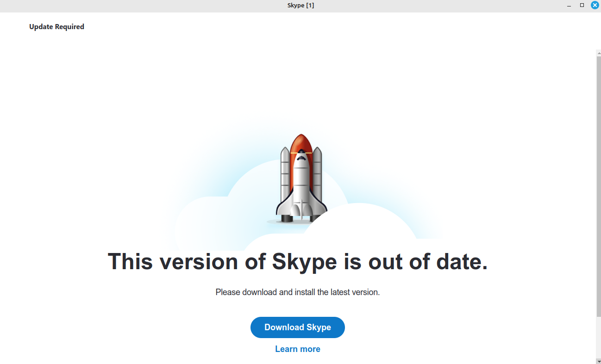Minimize the Skype window
The image size is (601, 364).
coord(569,6)
